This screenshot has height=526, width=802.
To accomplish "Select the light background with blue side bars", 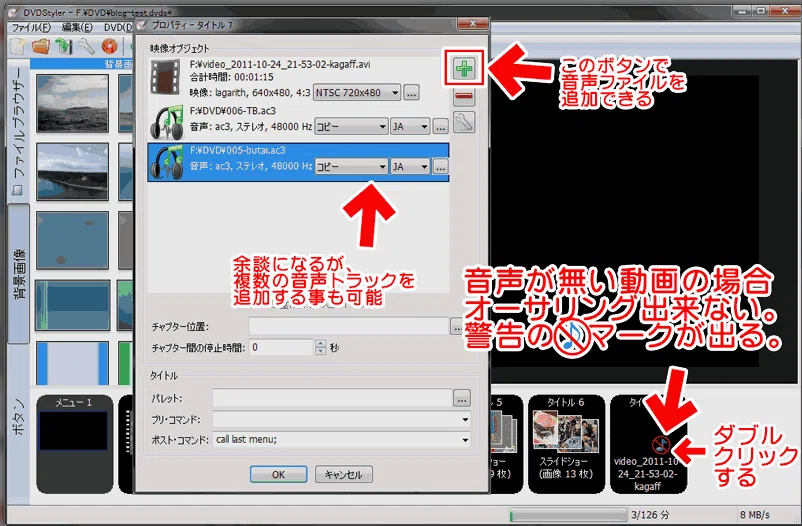I will [x=73, y=363].
